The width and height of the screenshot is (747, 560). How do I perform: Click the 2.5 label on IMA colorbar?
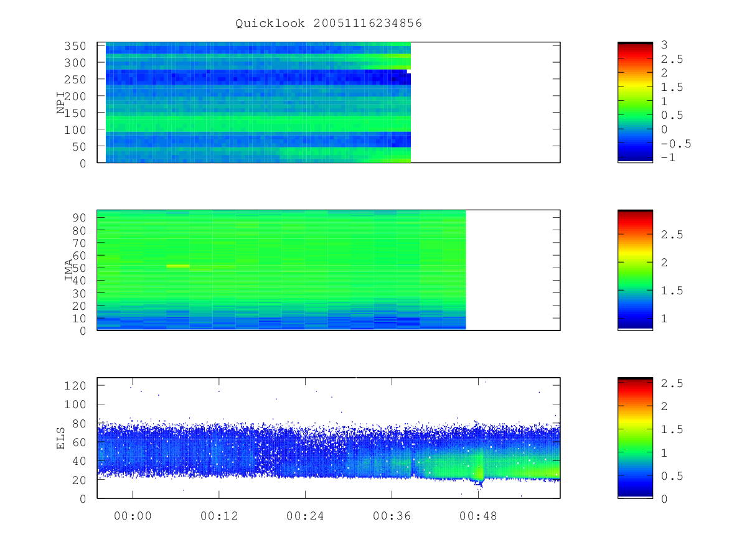coord(672,235)
